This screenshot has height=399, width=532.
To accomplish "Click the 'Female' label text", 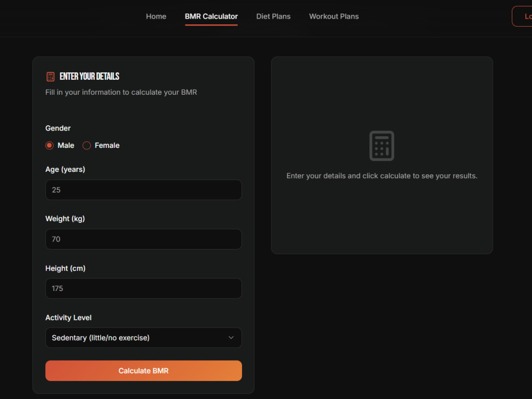I will click(x=107, y=146).
